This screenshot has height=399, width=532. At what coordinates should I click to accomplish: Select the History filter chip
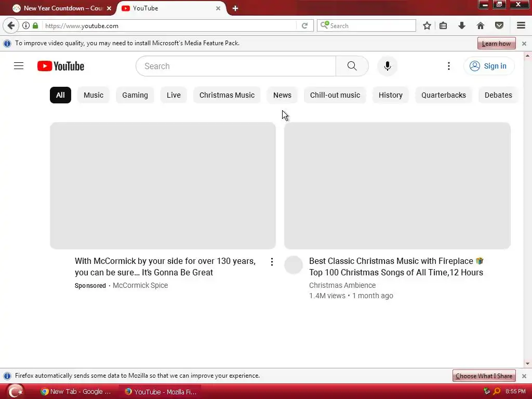[391, 95]
